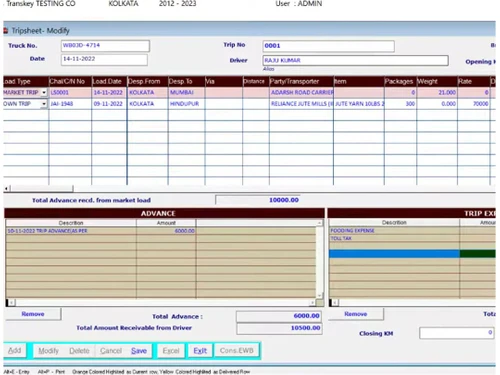This screenshot has width=500, height=375.
Task: Click down arrow of Advance grid scrollbar
Action: click(320, 295)
